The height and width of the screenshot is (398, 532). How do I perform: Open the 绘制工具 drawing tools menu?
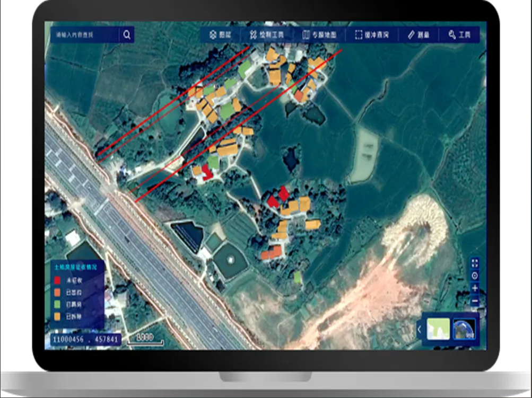tap(266, 35)
